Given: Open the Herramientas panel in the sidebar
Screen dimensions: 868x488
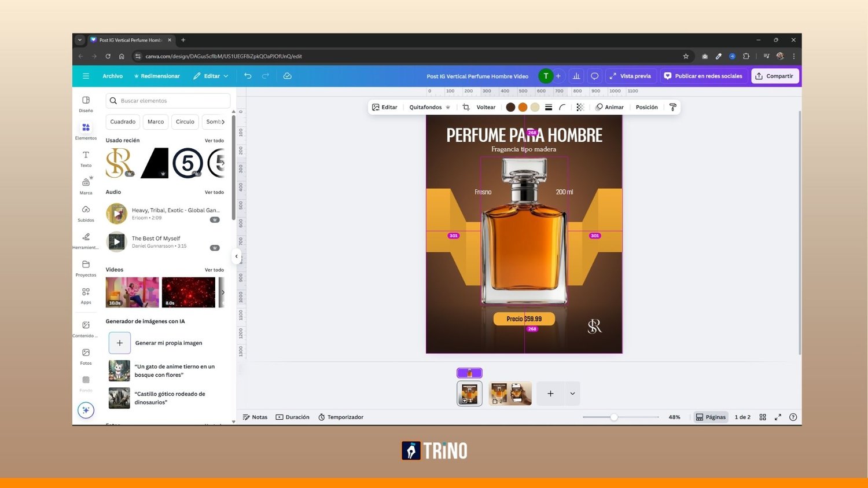Looking at the screenshot, I should click(86, 240).
